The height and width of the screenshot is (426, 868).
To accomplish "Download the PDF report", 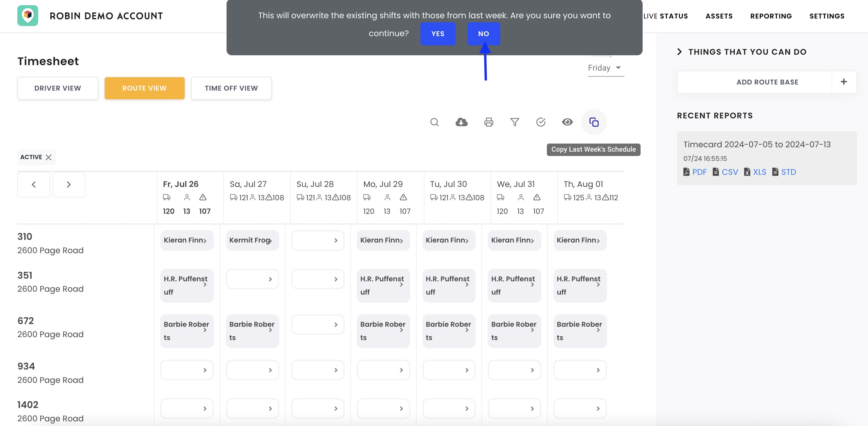I will coord(695,172).
